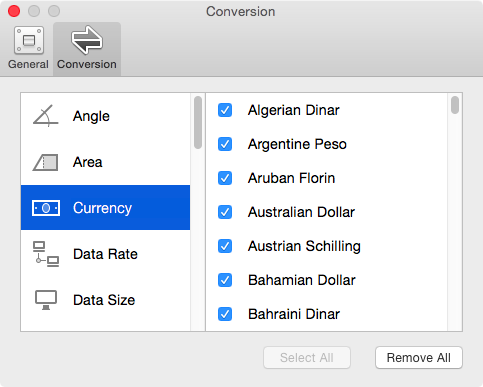Select the Conversion arrows toolbar icon
The width and height of the screenshot is (483, 387).
click(x=87, y=40)
